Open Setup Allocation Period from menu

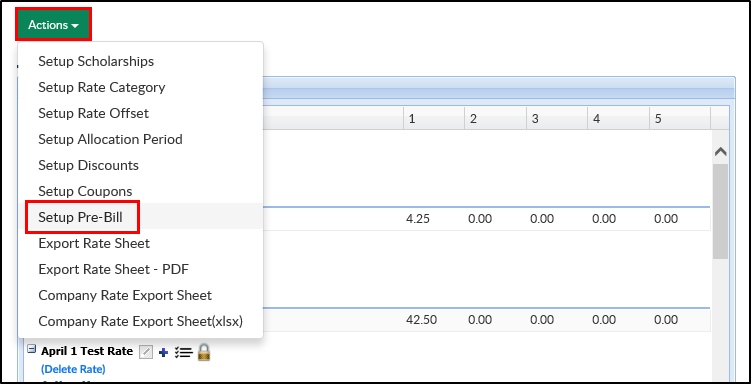pyautogui.click(x=110, y=139)
